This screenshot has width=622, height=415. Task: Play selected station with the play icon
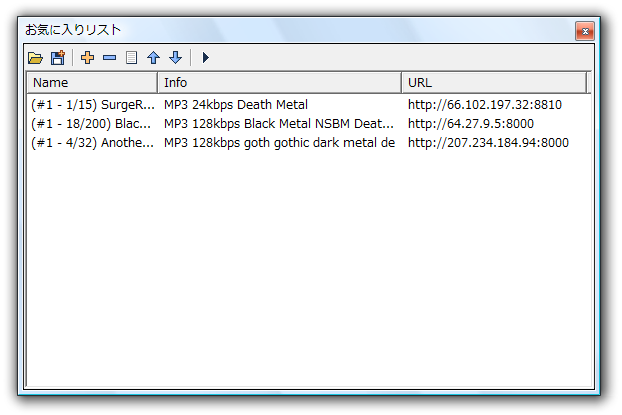click(x=205, y=58)
